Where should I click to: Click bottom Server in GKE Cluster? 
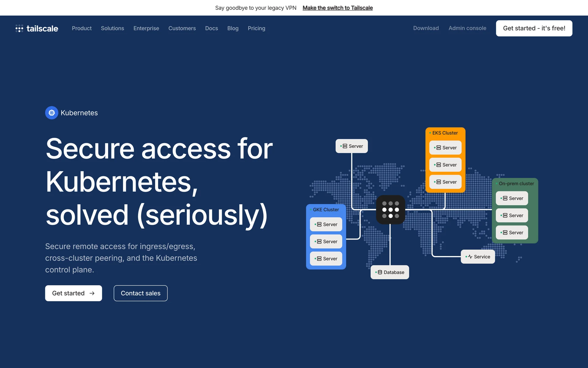click(x=326, y=259)
